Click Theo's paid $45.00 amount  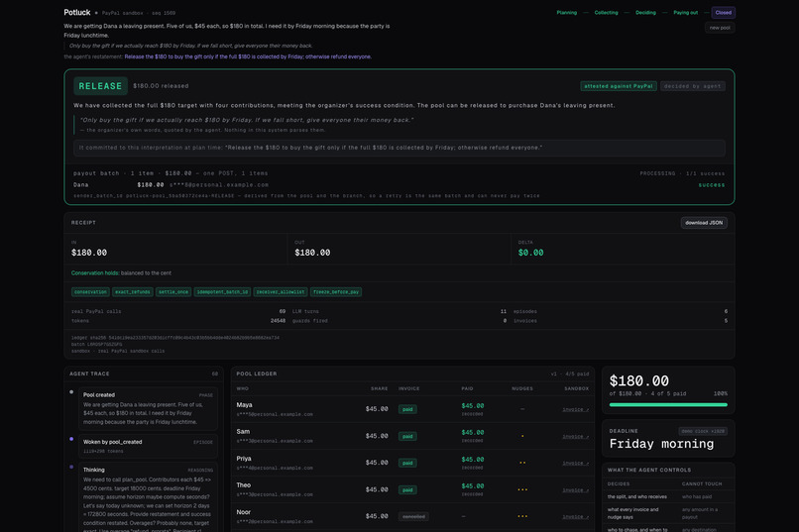click(x=473, y=486)
